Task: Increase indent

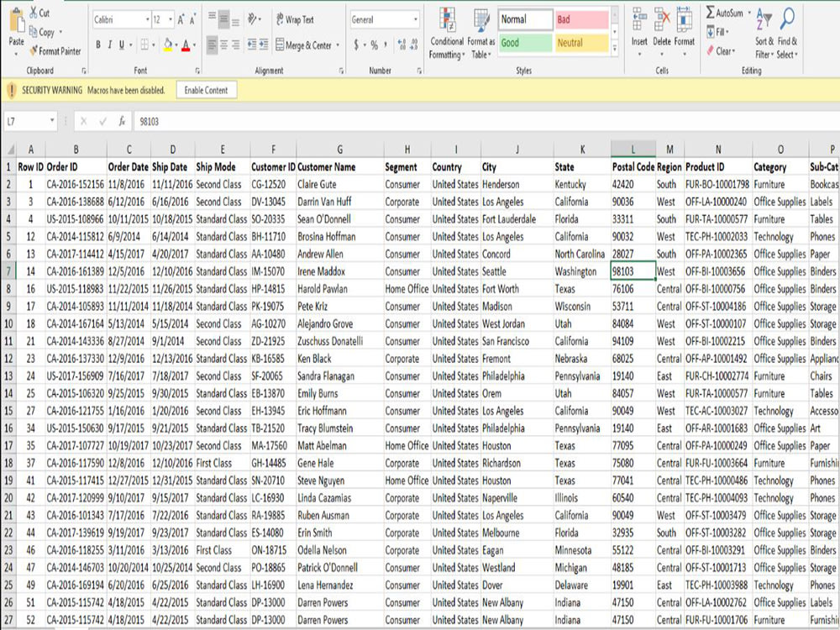Action: tap(264, 45)
